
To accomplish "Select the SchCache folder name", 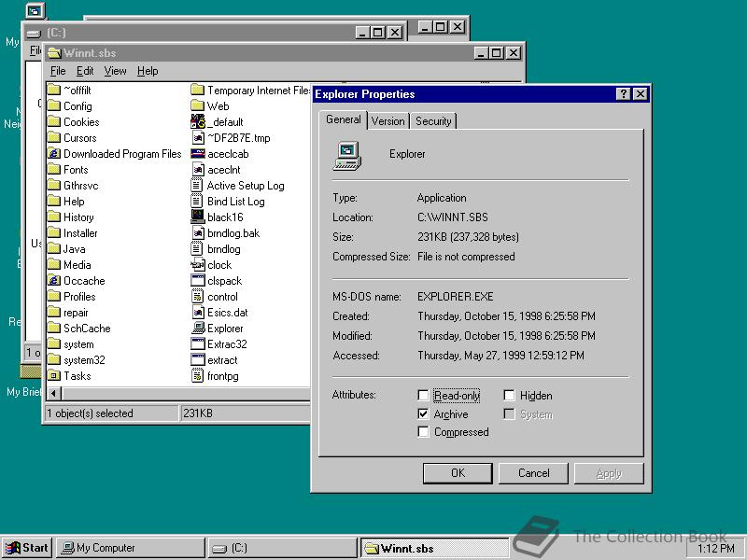I will point(87,329).
